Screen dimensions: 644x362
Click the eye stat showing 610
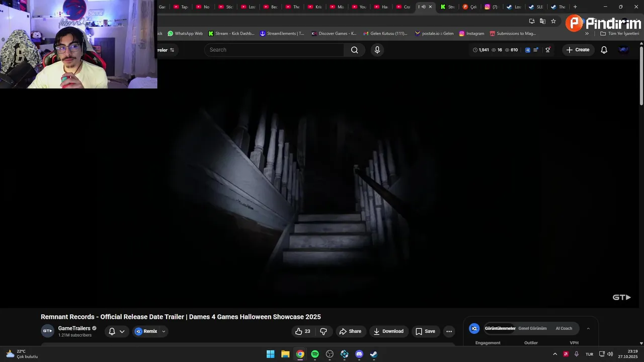(x=511, y=50)
